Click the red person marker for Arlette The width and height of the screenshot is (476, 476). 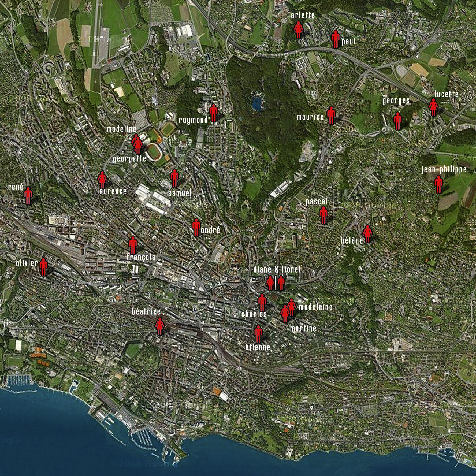tap(298, 30)
